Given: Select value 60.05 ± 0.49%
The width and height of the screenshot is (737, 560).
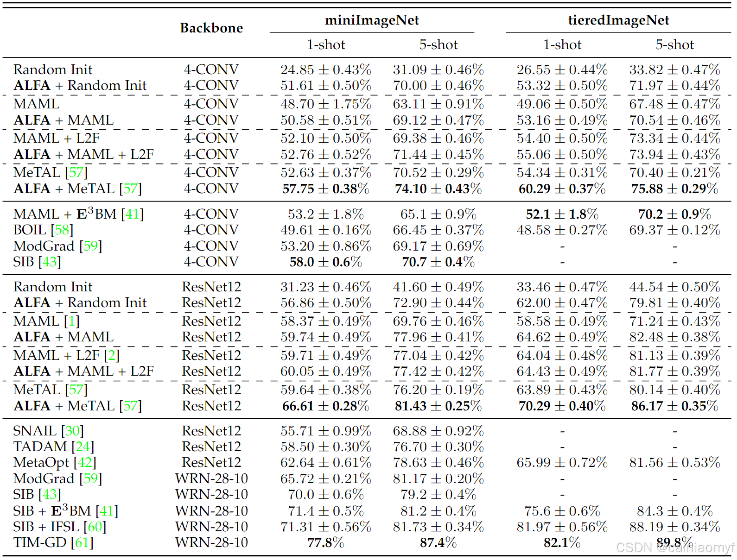Looking at the screenshot, I should 326,371.
